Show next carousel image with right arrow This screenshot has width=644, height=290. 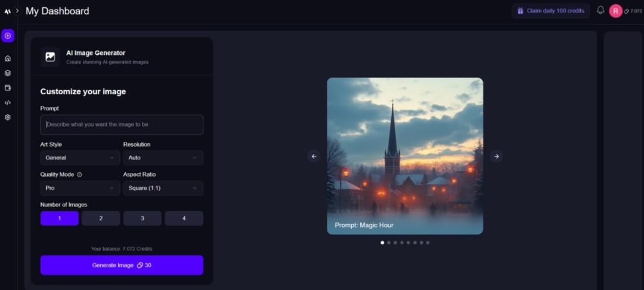[x=496, y=156]
